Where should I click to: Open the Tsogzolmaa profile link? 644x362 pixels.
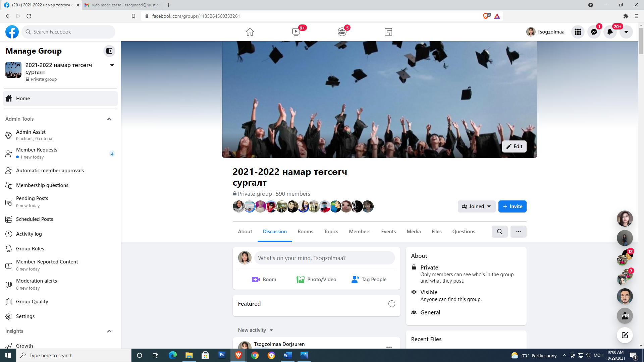coord(545,32)
